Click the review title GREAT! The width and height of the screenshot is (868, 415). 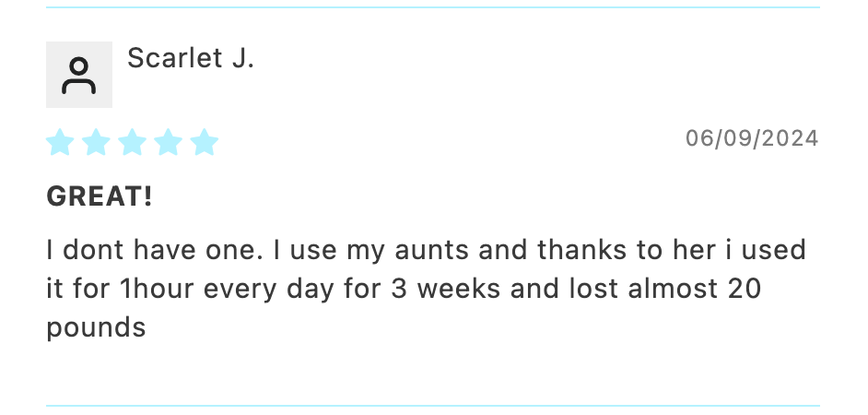[100, 196]
